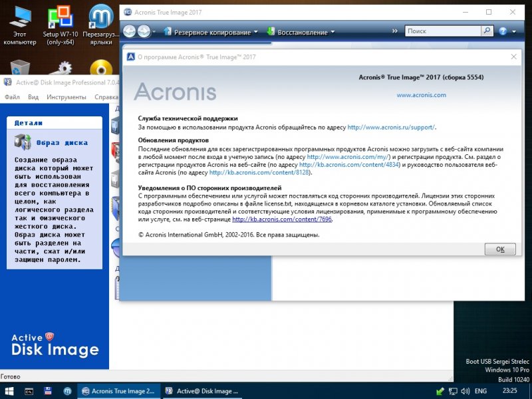
Task: Open the Windows Start menu
Action: pos(9,391)
